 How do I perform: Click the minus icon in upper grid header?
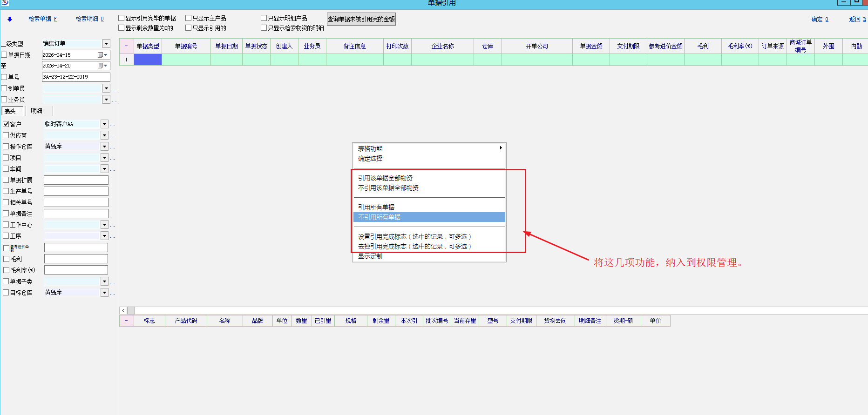pyautogui.click(x=126, y=46)
